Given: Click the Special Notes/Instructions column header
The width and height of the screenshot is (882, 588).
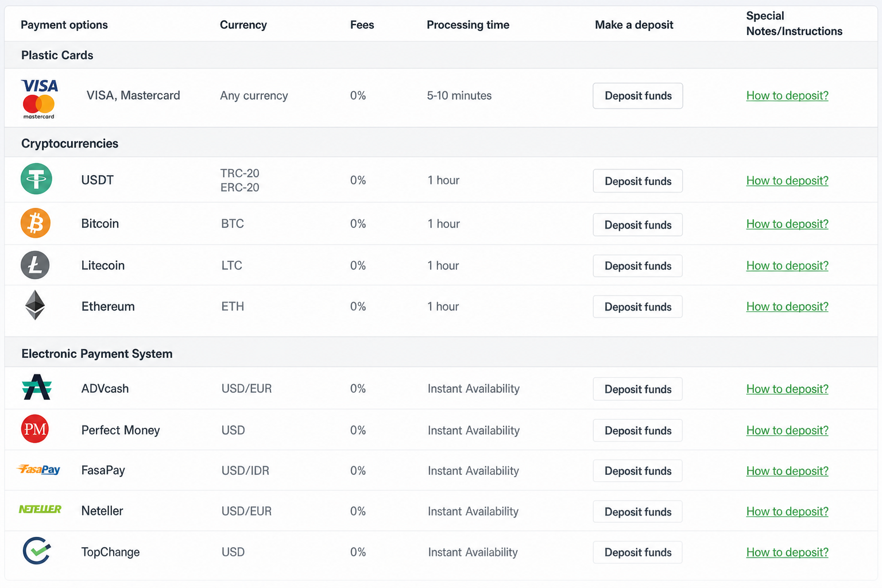Looking at the screenshot, I should pos(794,24).
